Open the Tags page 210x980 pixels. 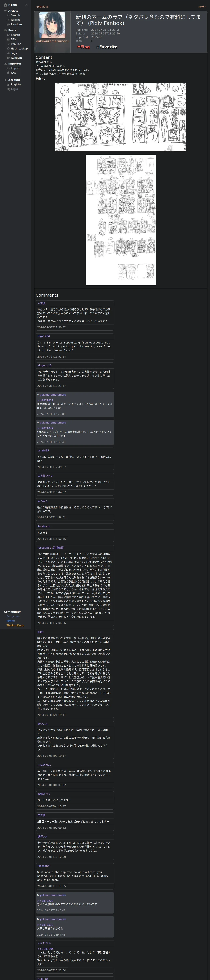point(14,53)
